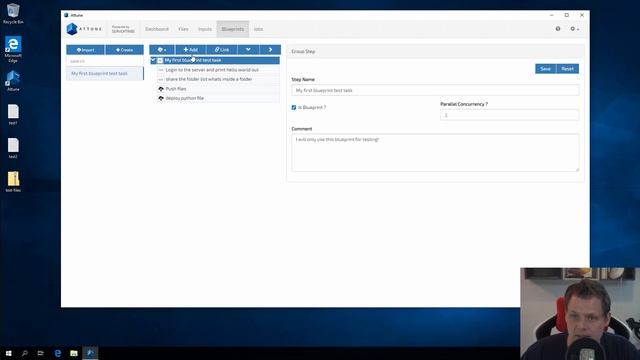Select 'Login to the server and print hello world out' step
Screen dimensions: 640x360
212,70
